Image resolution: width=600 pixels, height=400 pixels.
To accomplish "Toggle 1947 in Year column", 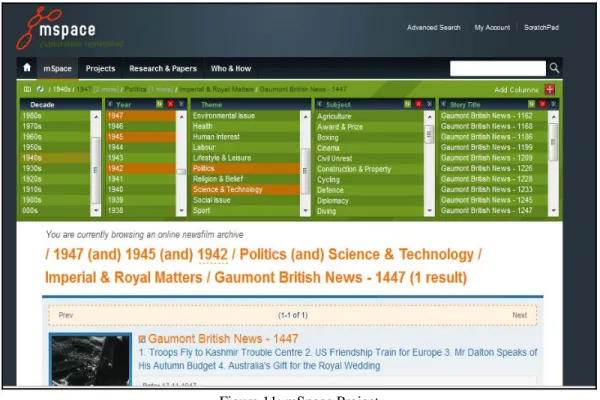I will (140, 116).
